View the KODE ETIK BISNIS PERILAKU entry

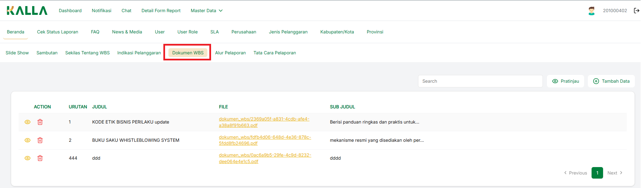pos(28,122)
